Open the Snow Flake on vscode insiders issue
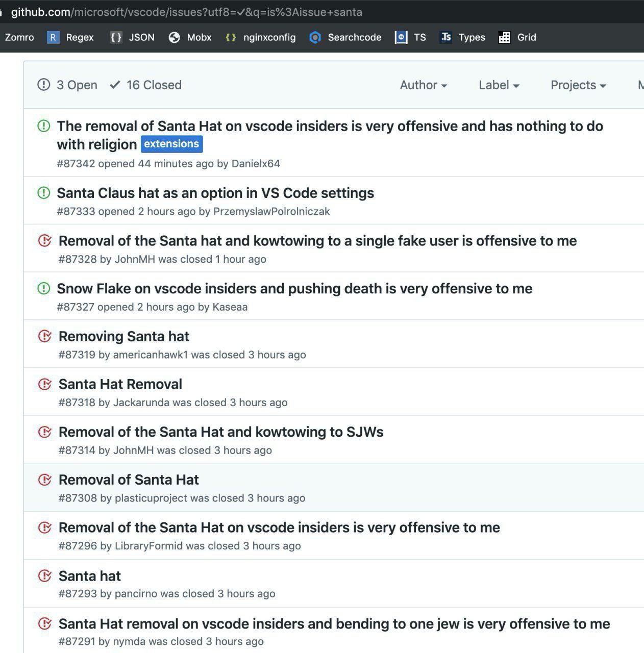 (294, 288)
